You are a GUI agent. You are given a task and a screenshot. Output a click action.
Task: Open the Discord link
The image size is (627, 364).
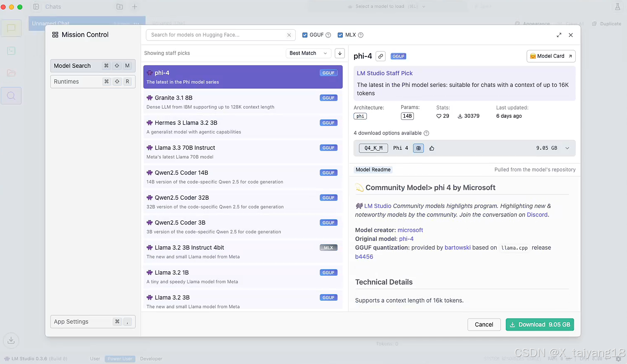pos(537,215)
